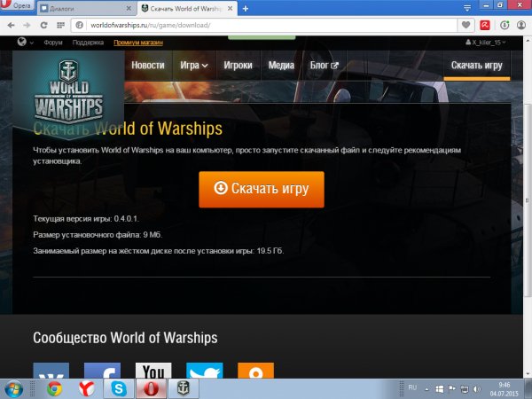Open the Медиа menu item
Screen dimensions: 532x399
(x=281, y=65)
